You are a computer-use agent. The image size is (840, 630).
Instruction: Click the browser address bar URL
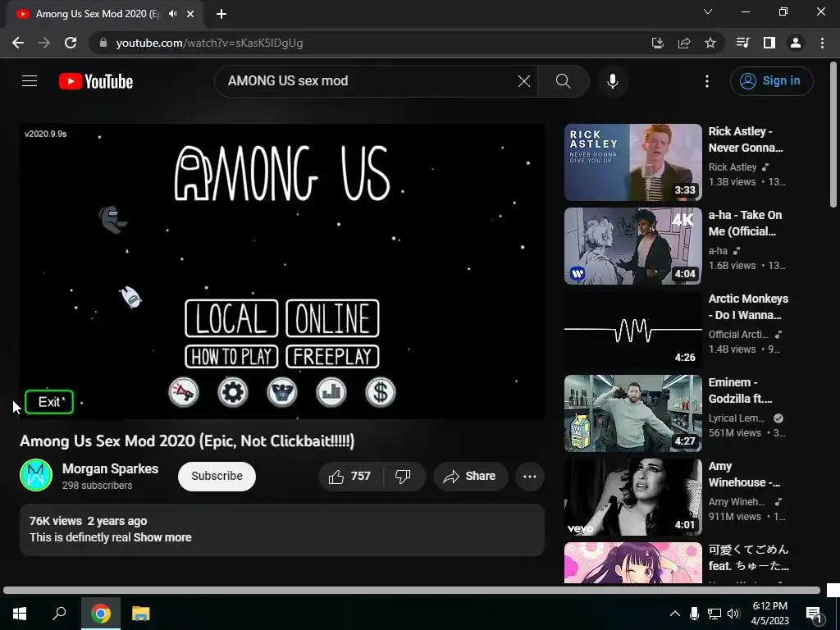tap(209, 43)
